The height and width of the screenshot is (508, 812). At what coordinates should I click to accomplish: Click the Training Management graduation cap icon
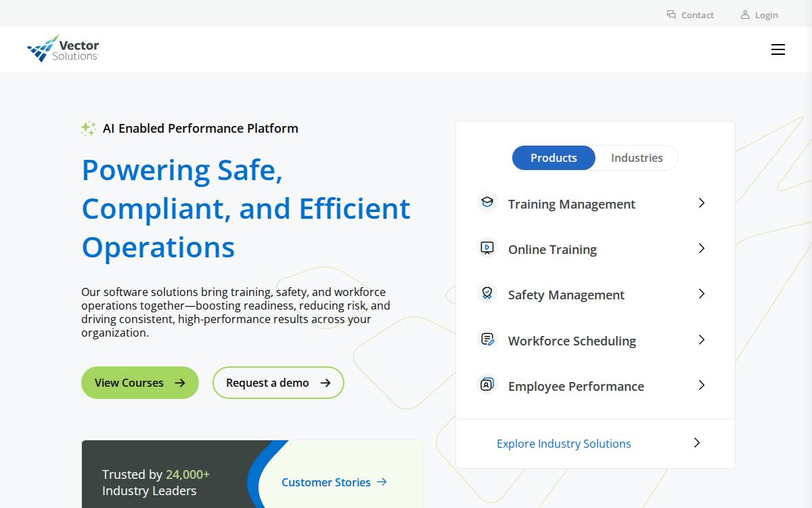[487, 203]
